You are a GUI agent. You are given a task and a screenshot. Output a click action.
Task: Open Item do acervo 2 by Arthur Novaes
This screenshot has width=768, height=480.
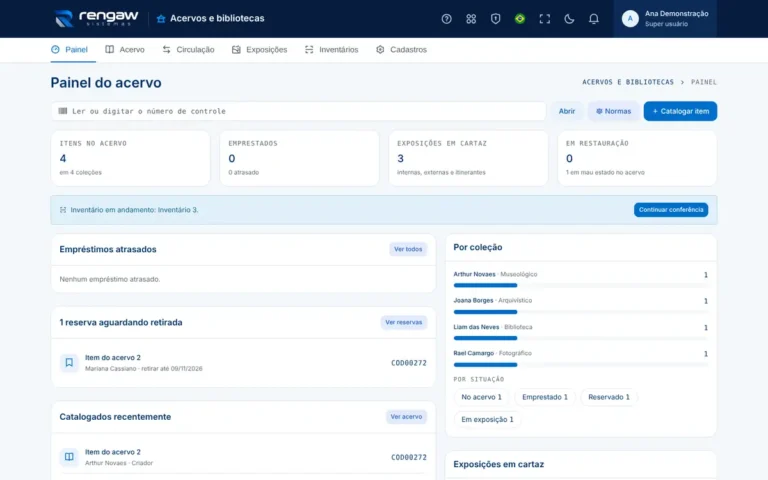click(243, 457)
